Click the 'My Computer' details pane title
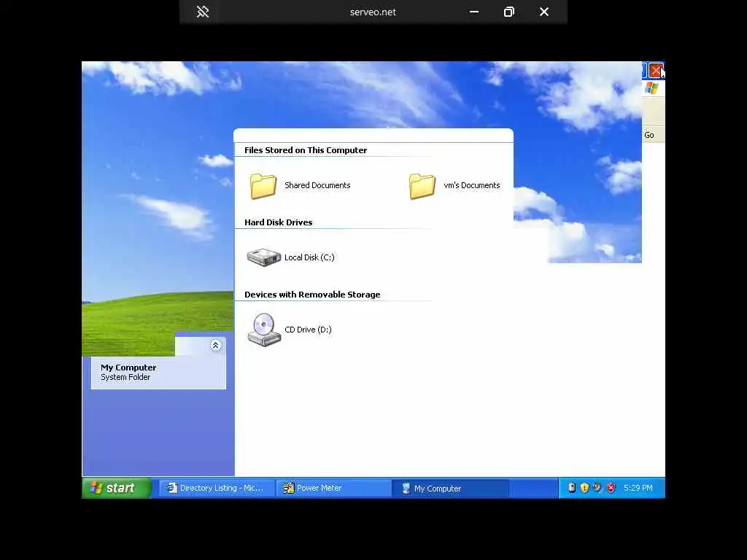Image resolution: width=747 pixels, height=560 pixels. (128, 367)
